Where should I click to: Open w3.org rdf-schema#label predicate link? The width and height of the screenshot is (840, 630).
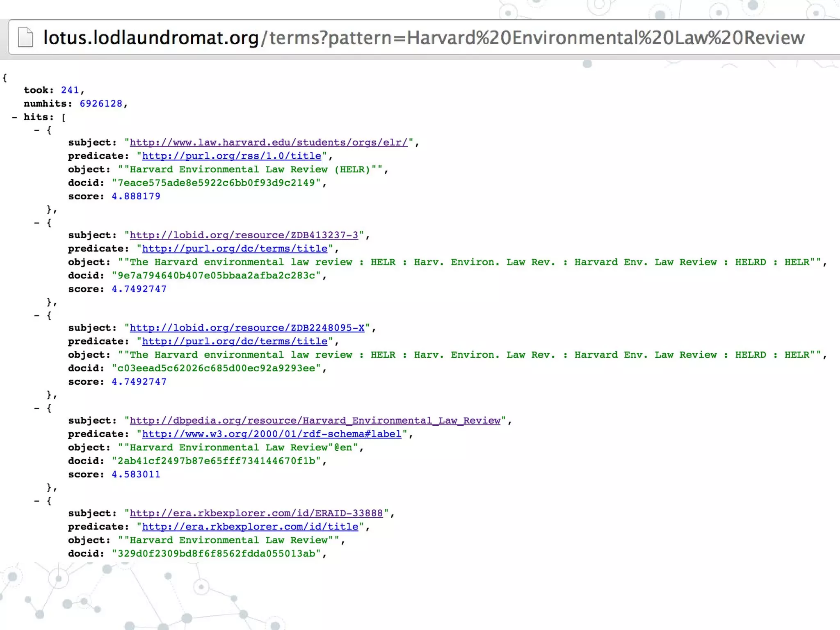(x=272, y=434)
